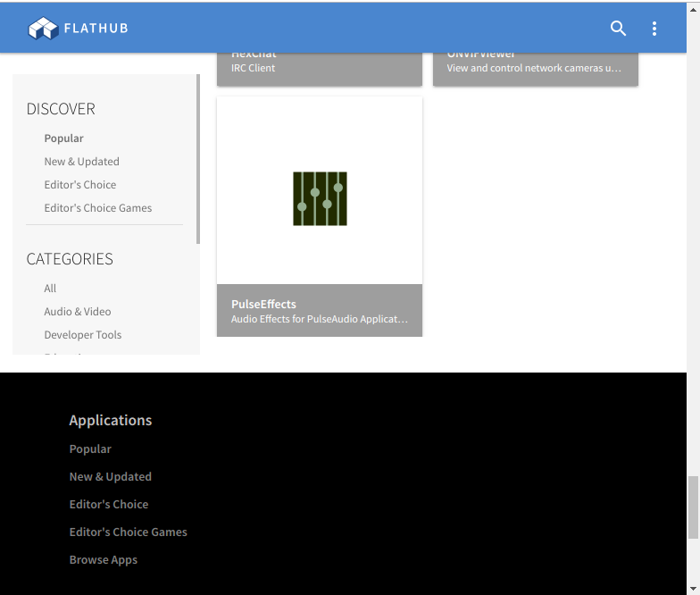Open Audio & Video category
700x595 pixels.
point(77,312)
